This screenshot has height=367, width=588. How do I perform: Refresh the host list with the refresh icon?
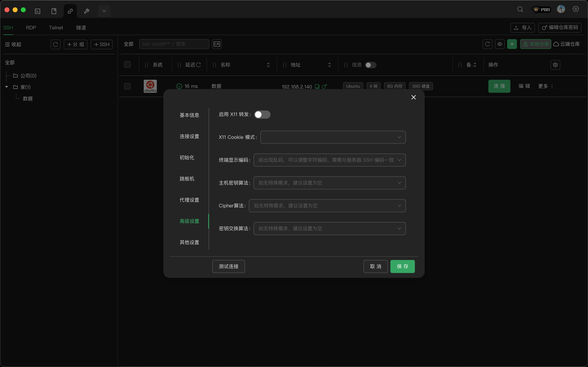tap(487, 44)
